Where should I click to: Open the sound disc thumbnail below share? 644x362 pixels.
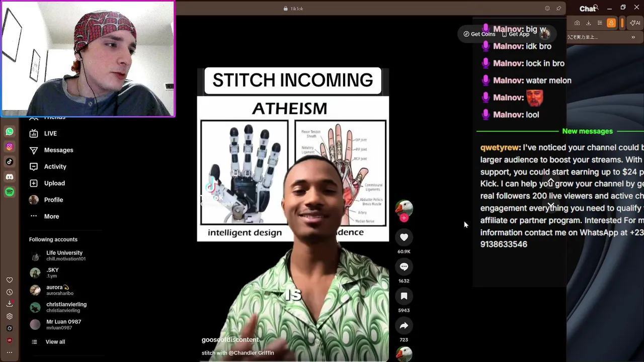tap(404, 354)
